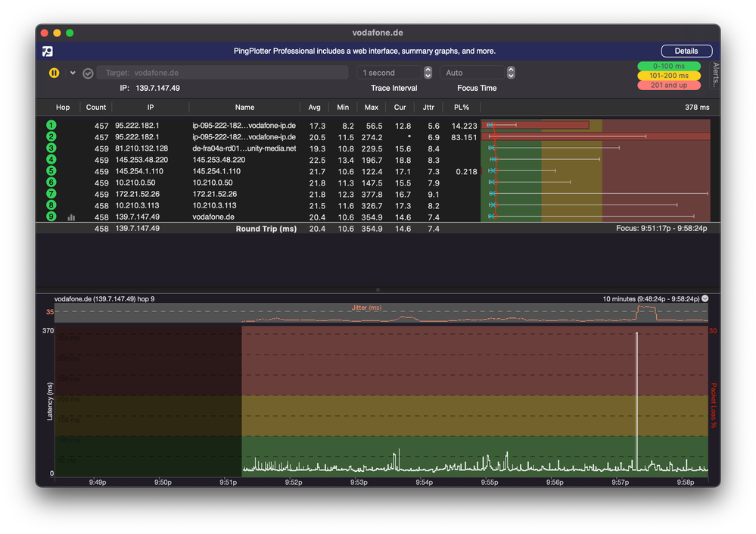Expand the 10 minutes timeline range menu
The width and height of the screenshot is (756, 534).
[705, 299]
